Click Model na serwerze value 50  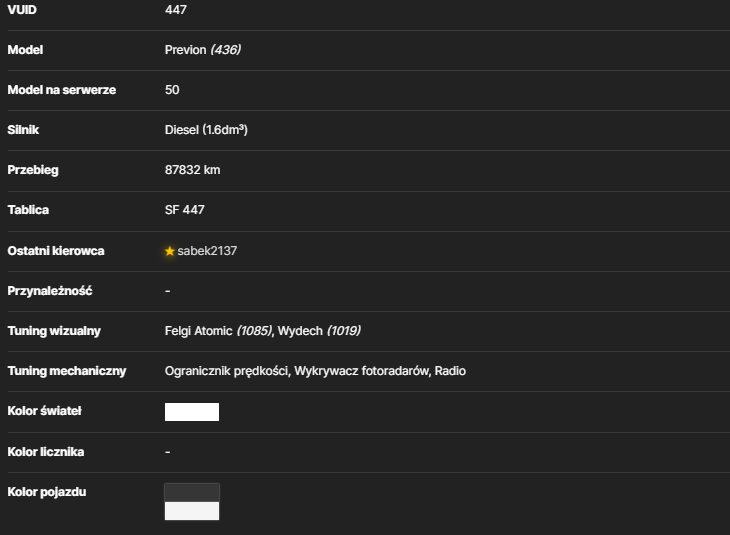coord(172,90)
